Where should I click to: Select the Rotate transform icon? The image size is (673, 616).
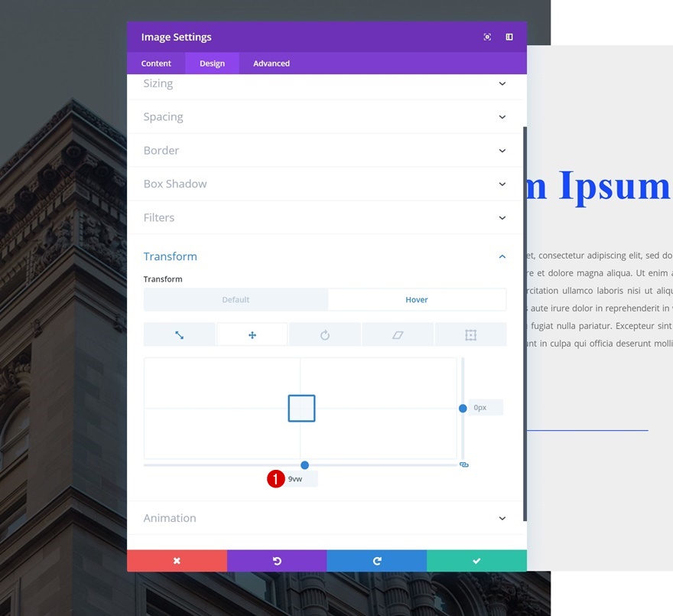[x=325, y=334]
